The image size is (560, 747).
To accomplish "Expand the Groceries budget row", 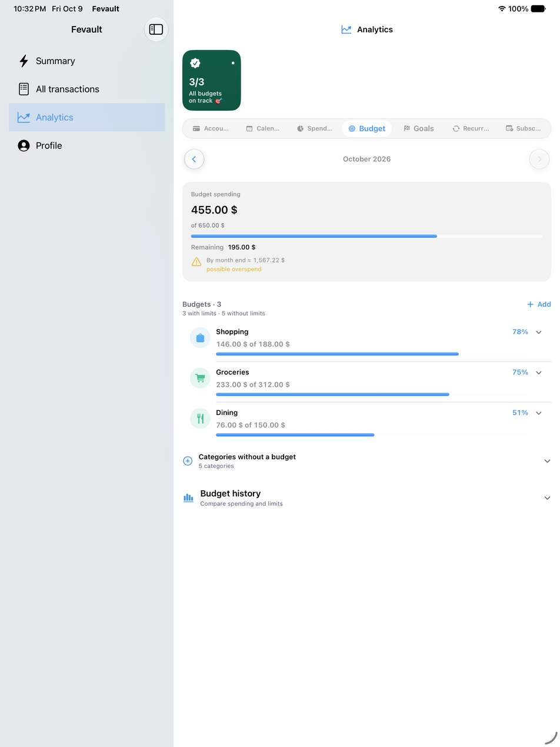I will coord(539,373).
